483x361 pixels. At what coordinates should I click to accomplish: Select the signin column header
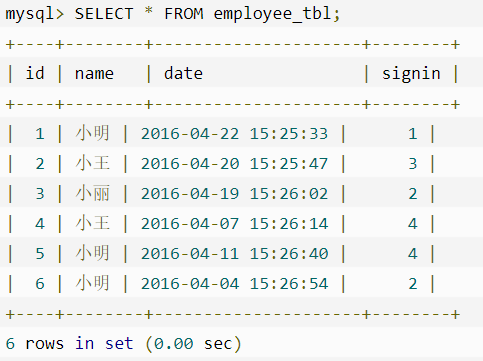point(411,74)
